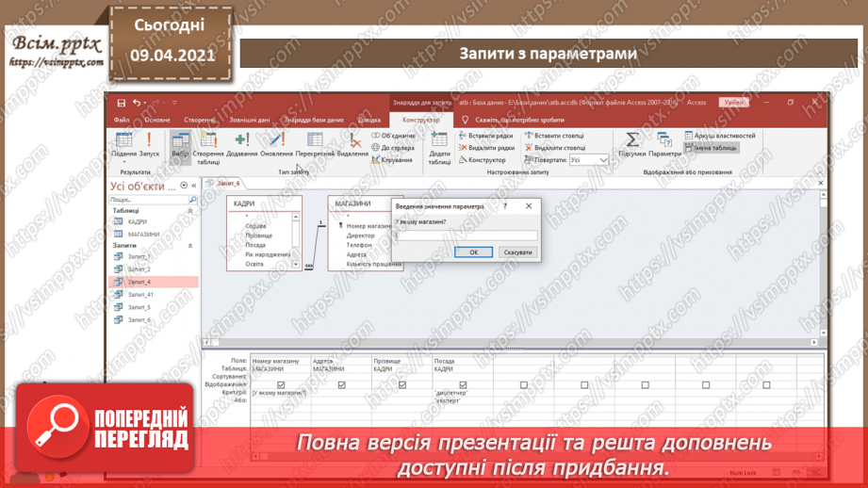Viewport: 868px width, 488px height.
Task: Open the Конструктор builder button
Action: pyautogui.click(x=483, y=160)
